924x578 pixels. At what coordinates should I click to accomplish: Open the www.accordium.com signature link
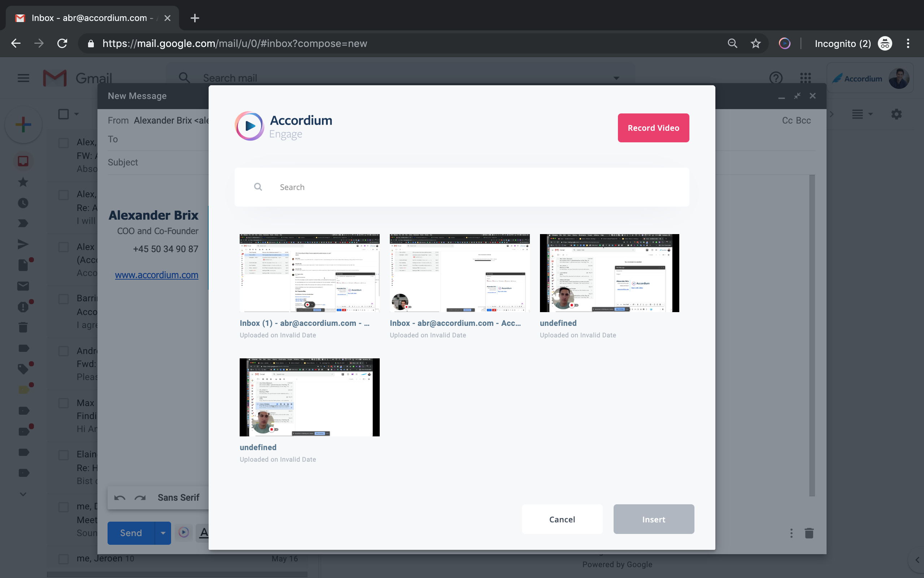pos(157,275)
